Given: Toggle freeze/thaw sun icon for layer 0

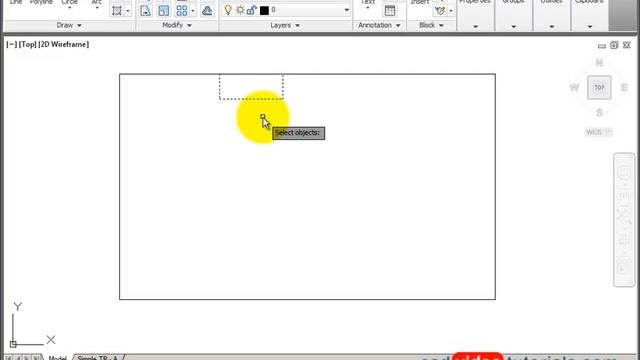Looking at the screenshot, I should (x=240, y=10).
